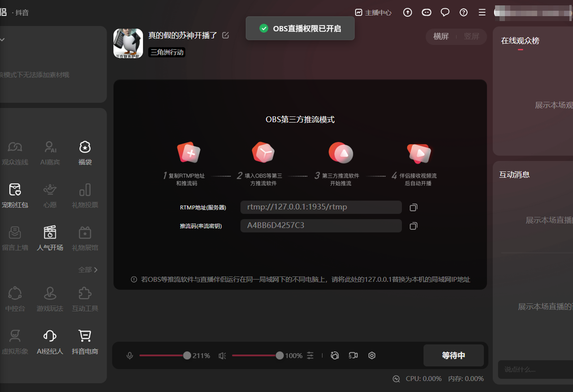Click the camera recording icon in bottom bar
The height and width of the screenshot is (392, 573).
[x=353, y=355]
